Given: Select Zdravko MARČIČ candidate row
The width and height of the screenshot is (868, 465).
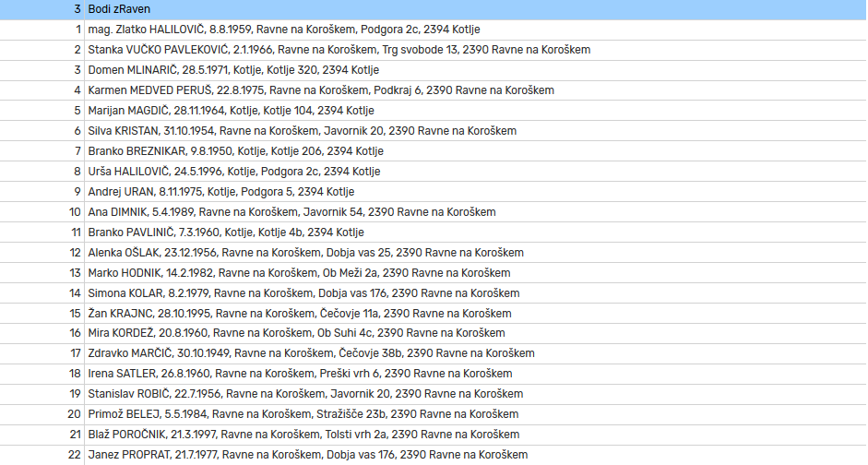Looking at the screenshot, I should click(311, 353).
